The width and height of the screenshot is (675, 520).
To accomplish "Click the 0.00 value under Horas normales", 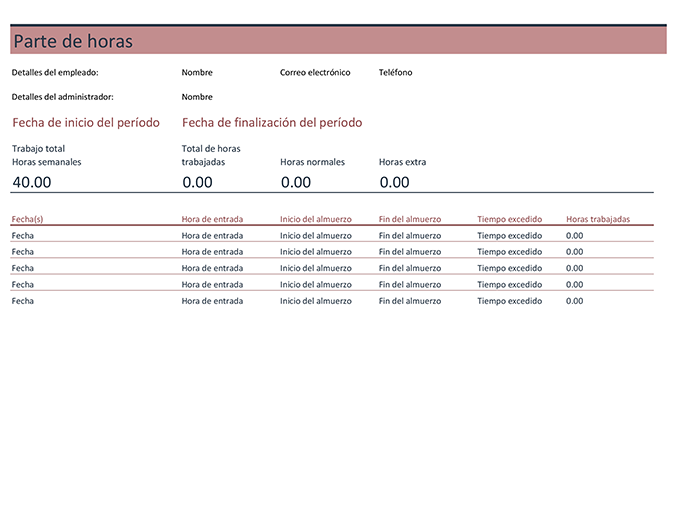I will (296, 182).
